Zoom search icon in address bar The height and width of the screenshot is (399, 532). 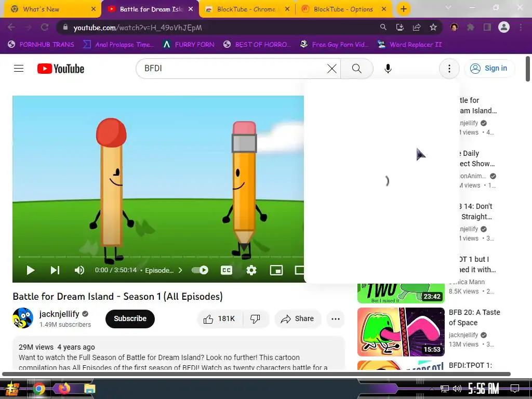(383, 27)
